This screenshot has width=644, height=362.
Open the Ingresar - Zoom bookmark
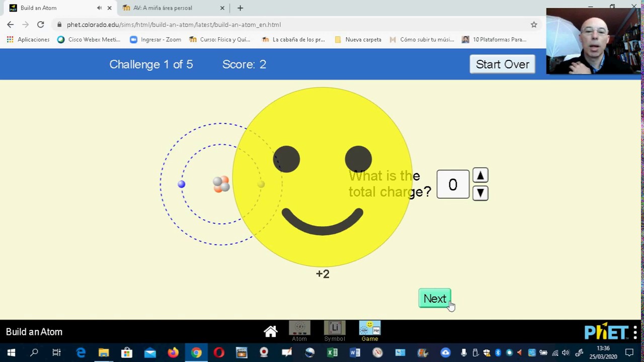click(155, 39)
